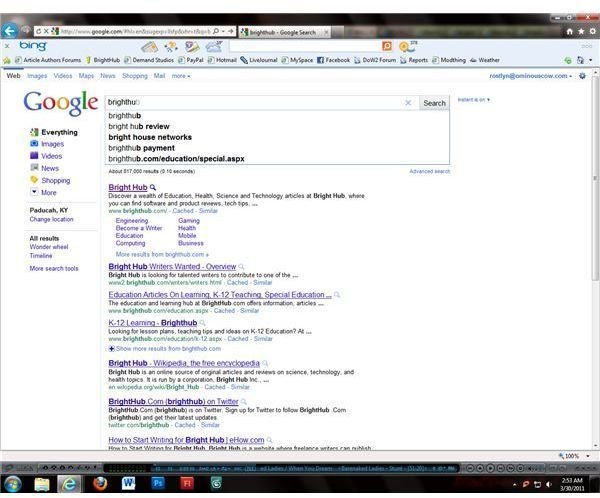Open Article Authors Forums bookmark
This screenshot has width=600, height=498.
coord(48,60)
